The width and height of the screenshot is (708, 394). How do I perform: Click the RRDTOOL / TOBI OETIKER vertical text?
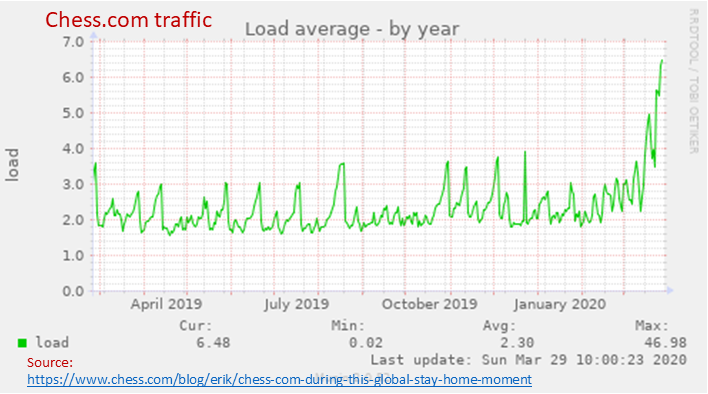tap(694, 81)
